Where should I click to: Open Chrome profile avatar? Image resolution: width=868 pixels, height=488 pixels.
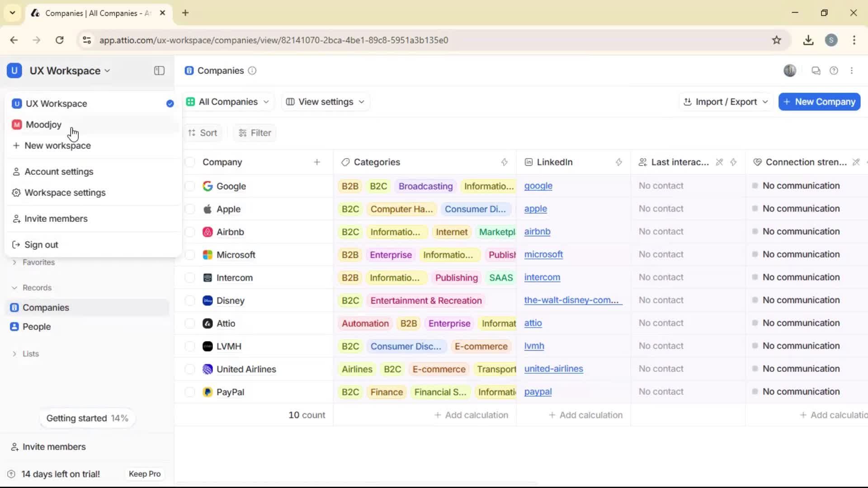pyautogui.click(x=831, y=40)
